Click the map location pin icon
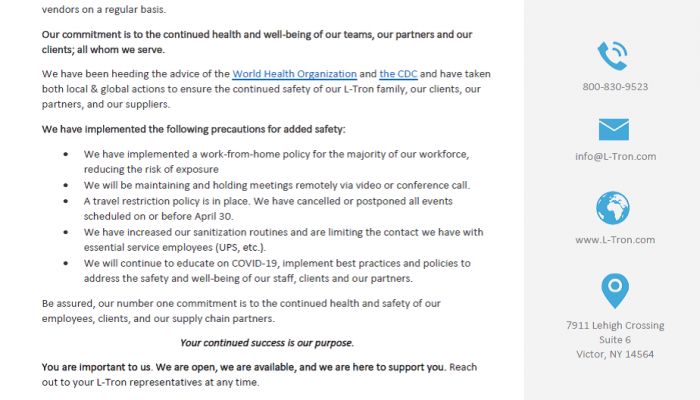 [613, 290]
